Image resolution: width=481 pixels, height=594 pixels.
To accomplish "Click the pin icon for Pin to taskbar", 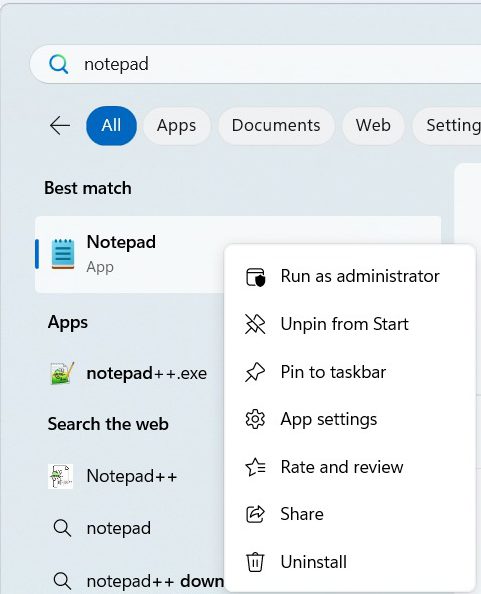I will [255, 372].
